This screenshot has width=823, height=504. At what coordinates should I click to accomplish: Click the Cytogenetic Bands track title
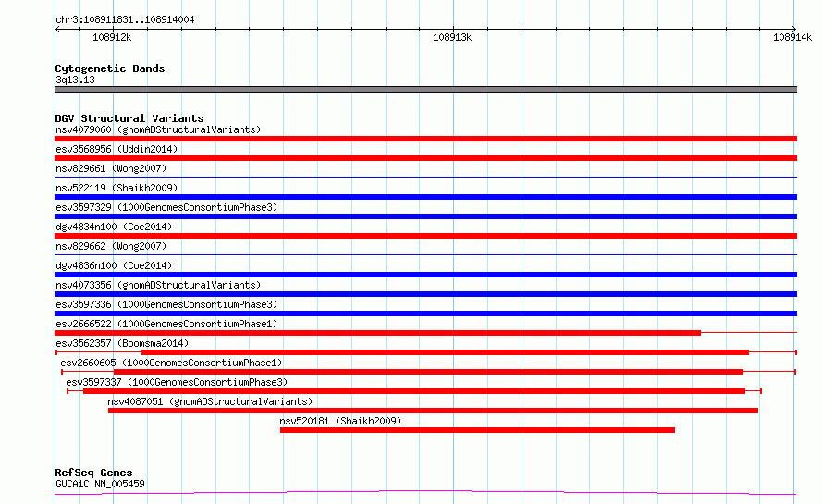point(110,68)
